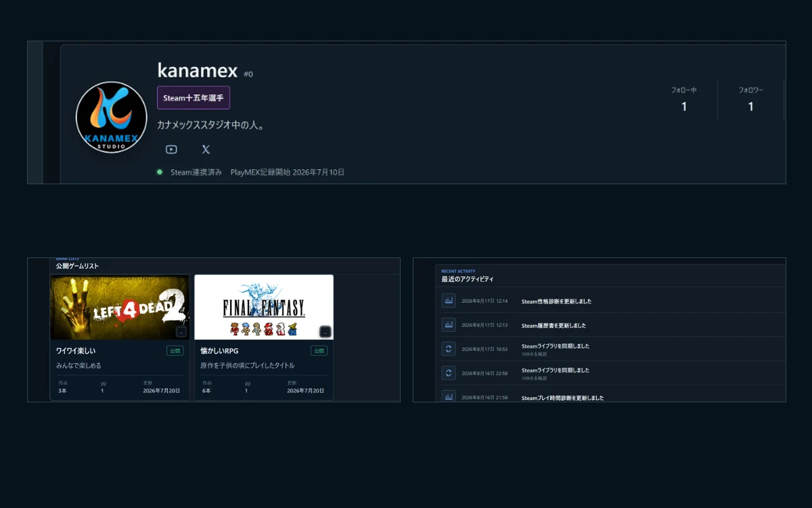812x508 pixels.
Task: Open Steamライブラリを同期しました at 10:55
Action: [556, 346]
